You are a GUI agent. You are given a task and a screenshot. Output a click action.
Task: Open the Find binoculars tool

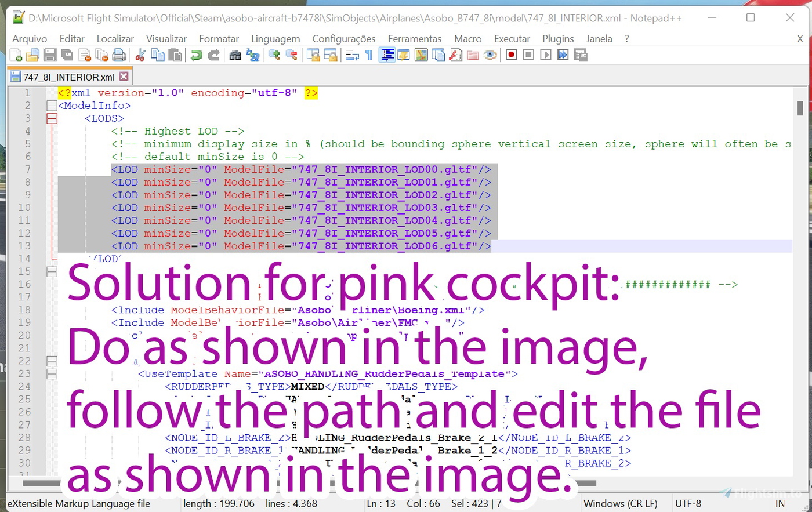pos(235,55)
